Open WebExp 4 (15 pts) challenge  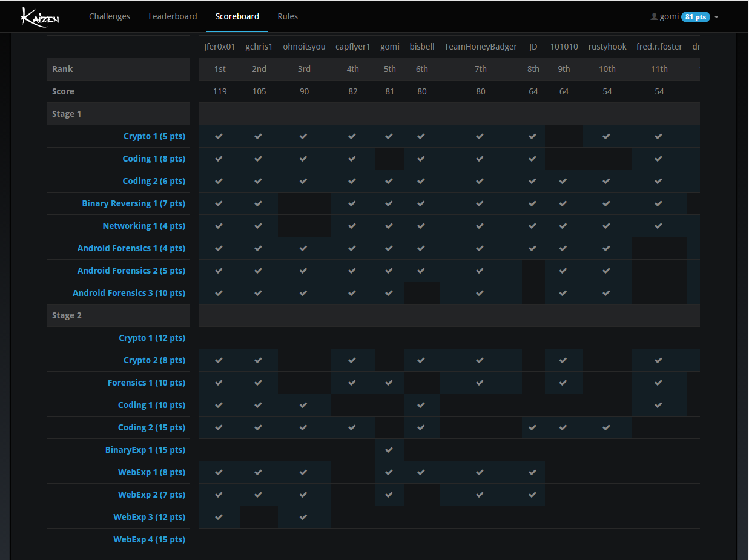(x=150, y=539)
